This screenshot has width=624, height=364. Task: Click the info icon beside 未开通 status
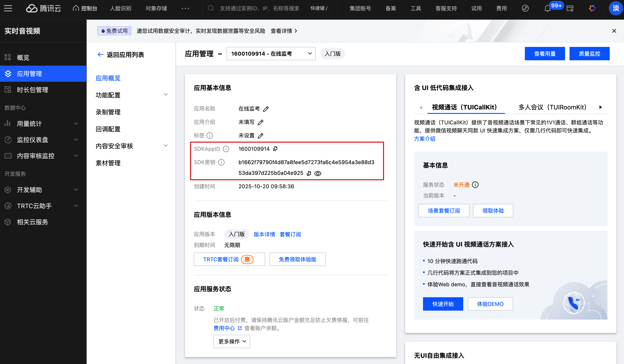coord(475,185)
